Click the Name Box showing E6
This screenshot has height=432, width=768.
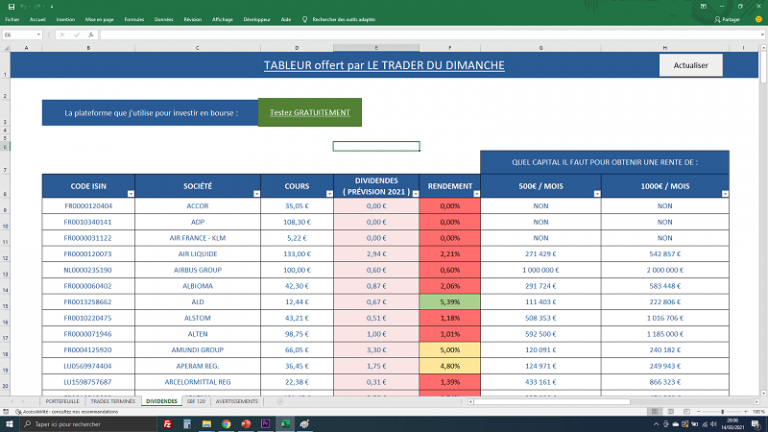coord(20,35)
